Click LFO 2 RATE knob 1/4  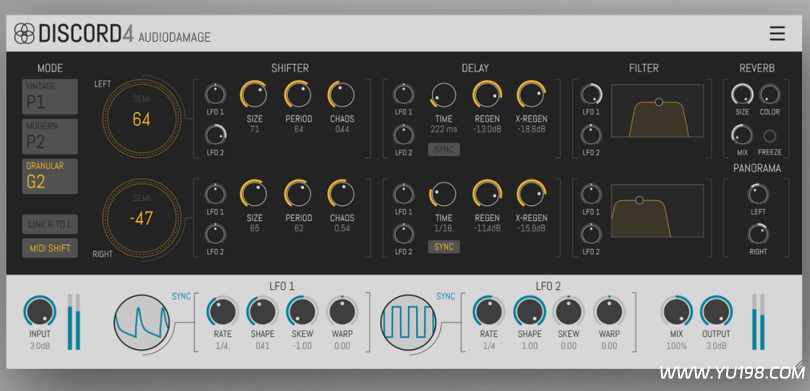click(489, 312)
